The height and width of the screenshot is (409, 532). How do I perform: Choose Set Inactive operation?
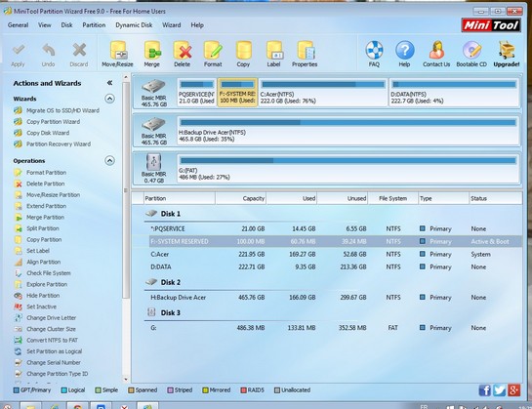[x=35, y=307]
